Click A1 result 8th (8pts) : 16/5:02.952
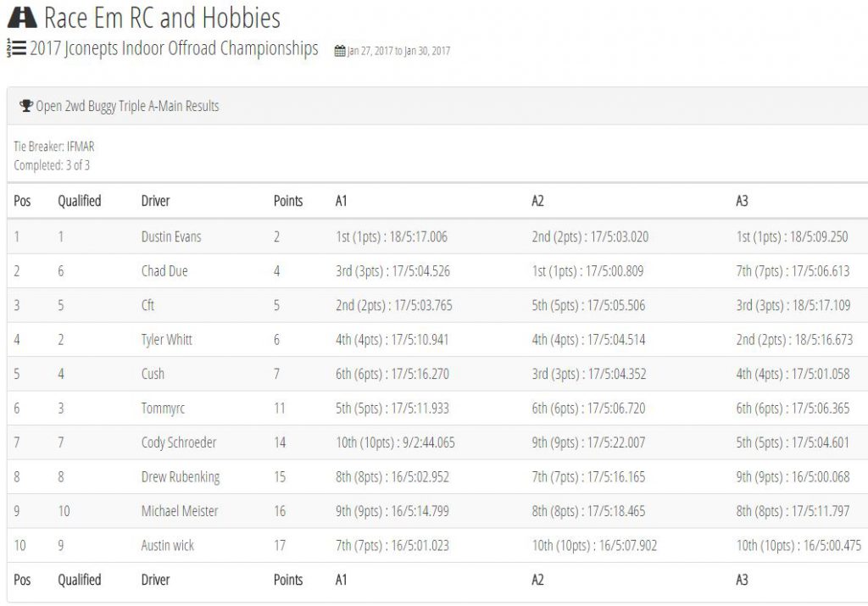The width and height of the screenshot is (868, 606). 392,477
